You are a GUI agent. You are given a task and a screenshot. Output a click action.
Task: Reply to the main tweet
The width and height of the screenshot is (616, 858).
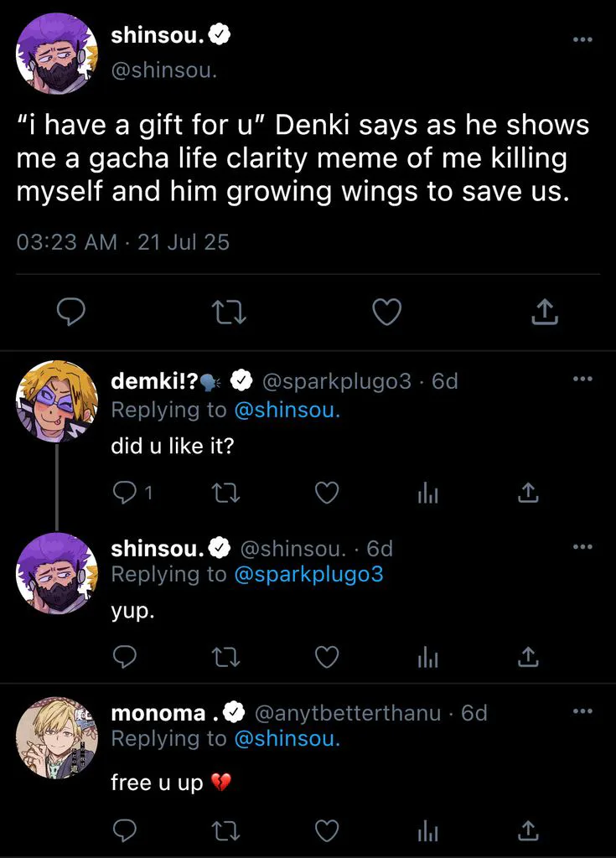(x=71, y=313)
